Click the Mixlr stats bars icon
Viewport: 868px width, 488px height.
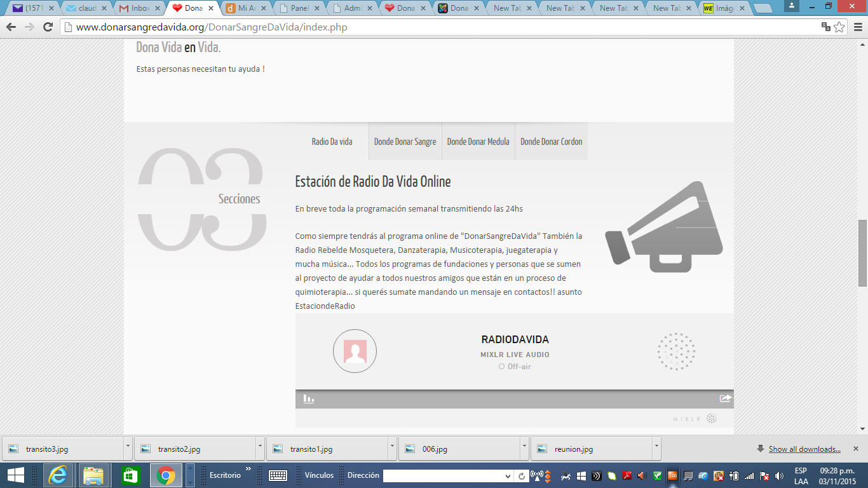coord(309,399)
